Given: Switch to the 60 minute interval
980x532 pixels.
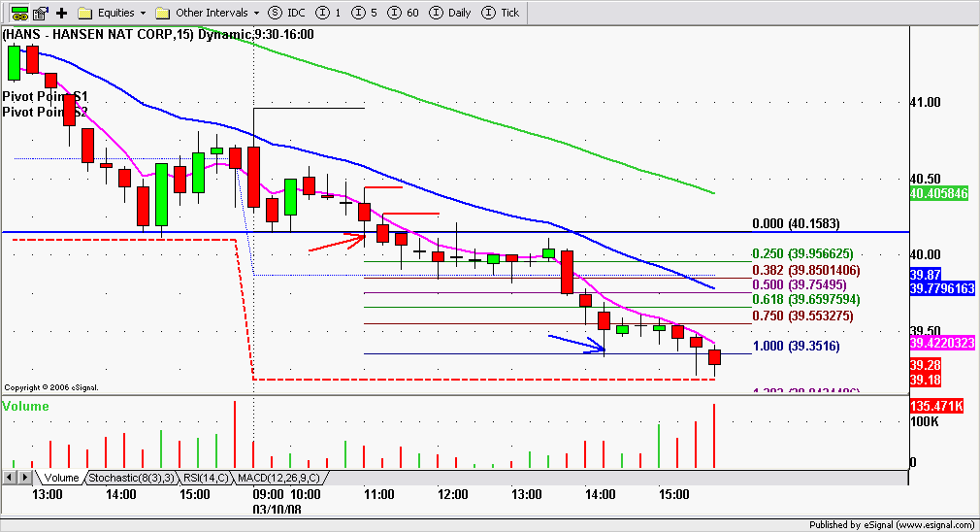Looking at the screenshot, I should [403, 13].
